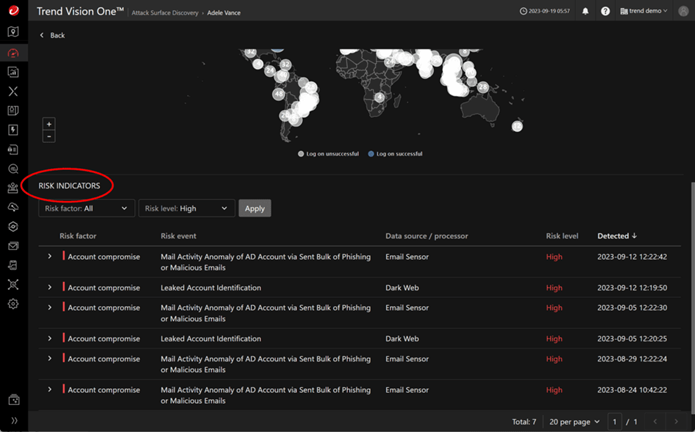Open the cloud sidebar icon
The image size is (695, 432).
click(x=13, y=207)
